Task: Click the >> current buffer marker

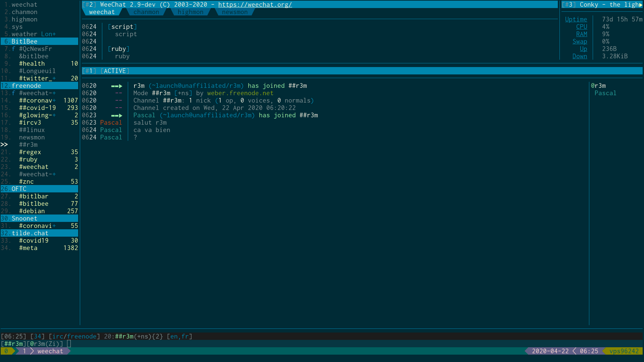Action: click(4, 145)
